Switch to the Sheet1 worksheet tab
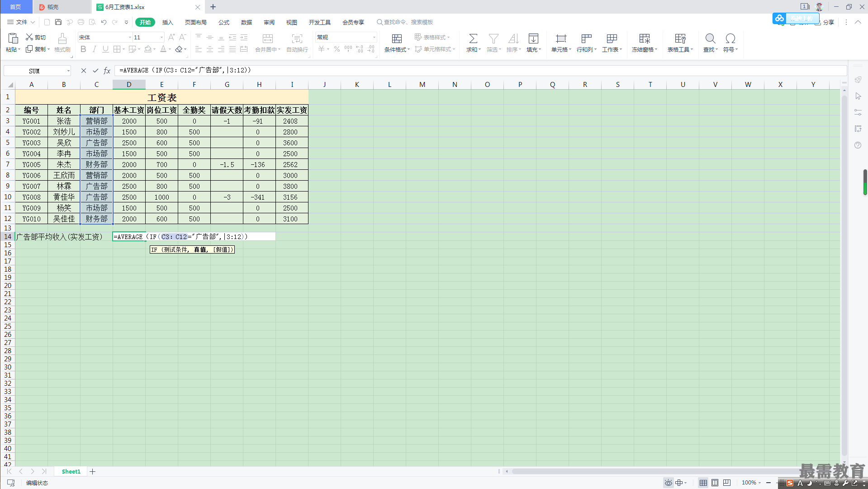This screenshot has height=489, width=868. click(71, 471)
